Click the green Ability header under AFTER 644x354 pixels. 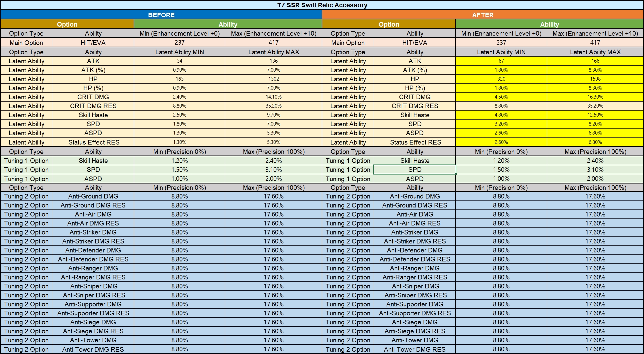(549, 24)
